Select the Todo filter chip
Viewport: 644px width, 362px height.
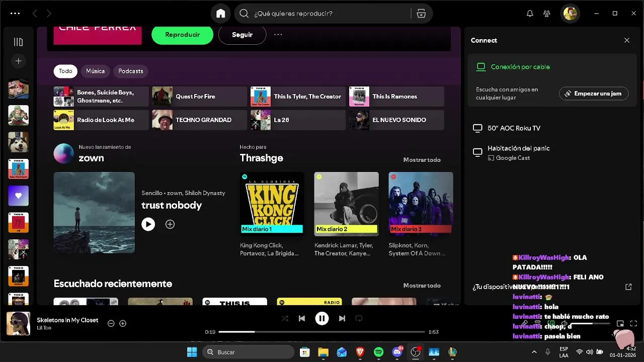pos(65,71)
